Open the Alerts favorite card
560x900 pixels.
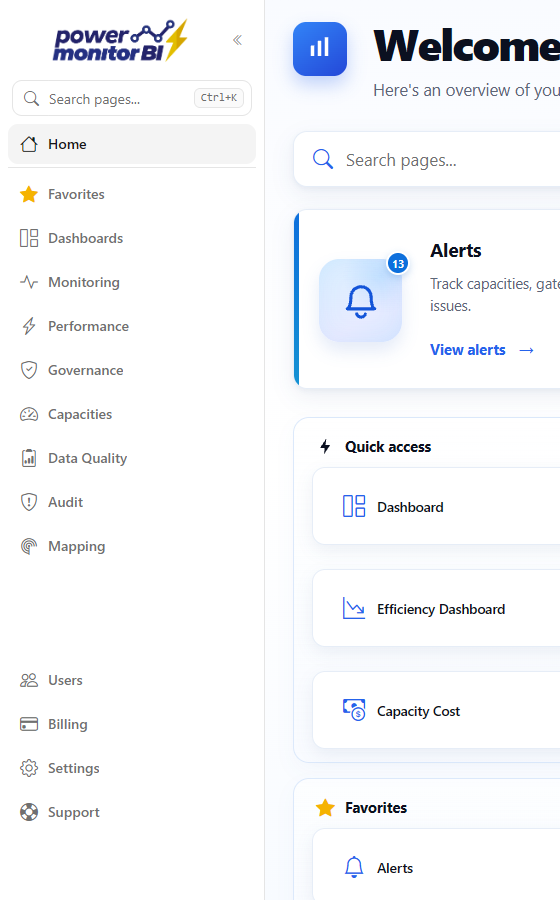click(x=436, y=864)
